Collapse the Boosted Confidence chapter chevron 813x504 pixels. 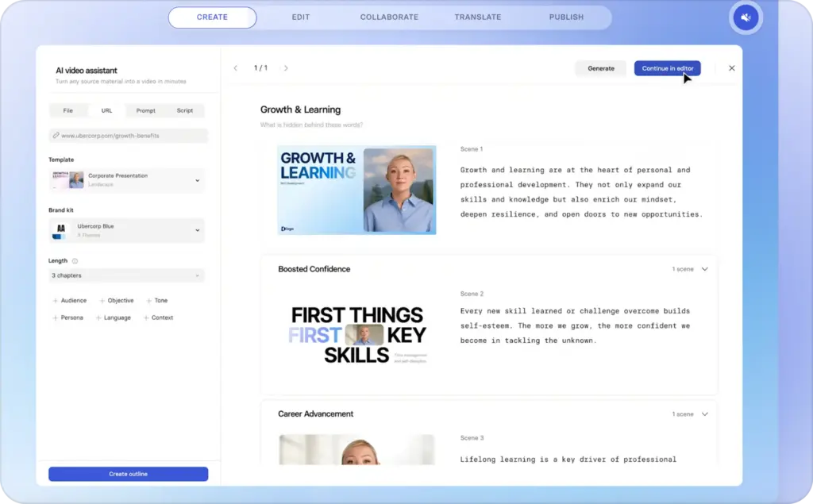705,269
